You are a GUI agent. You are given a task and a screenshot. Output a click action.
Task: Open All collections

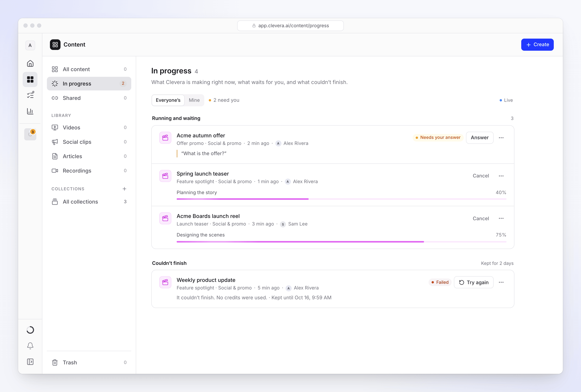(x=89, y=201)
